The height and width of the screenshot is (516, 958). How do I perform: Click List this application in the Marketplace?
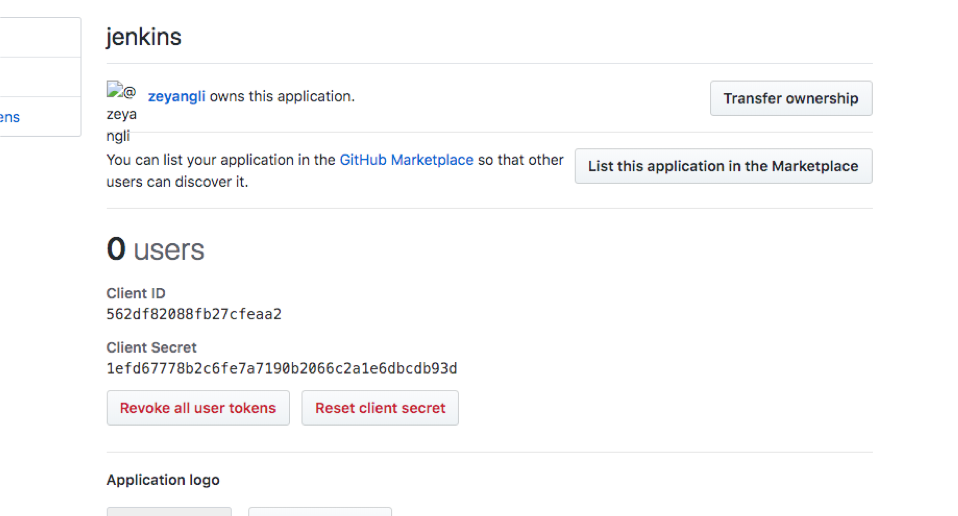pyautogui.click(x=723, y=166)
